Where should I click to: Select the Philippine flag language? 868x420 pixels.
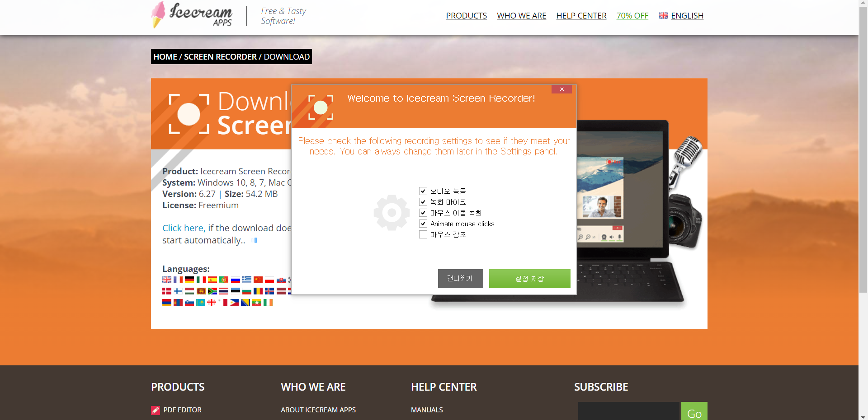234,302
